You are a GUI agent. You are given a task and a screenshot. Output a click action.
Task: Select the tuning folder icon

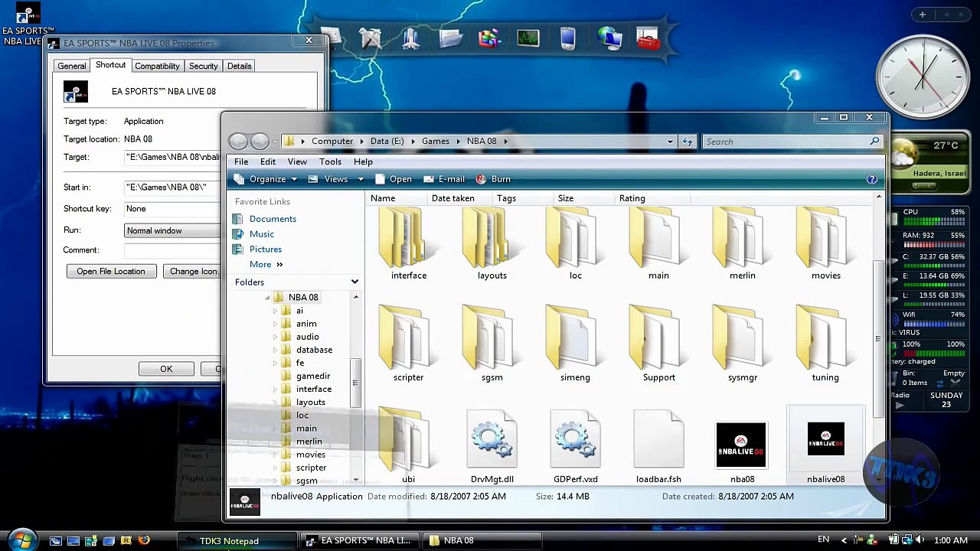coord(825,344)
